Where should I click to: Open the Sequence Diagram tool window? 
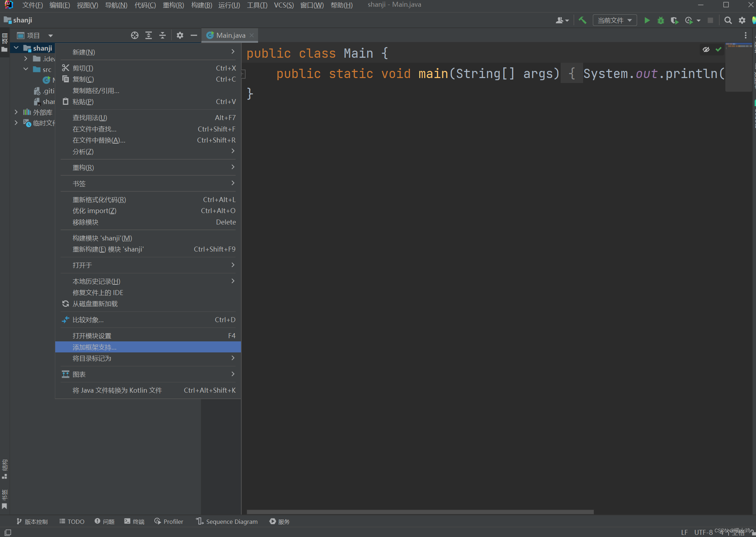point(227,521)
